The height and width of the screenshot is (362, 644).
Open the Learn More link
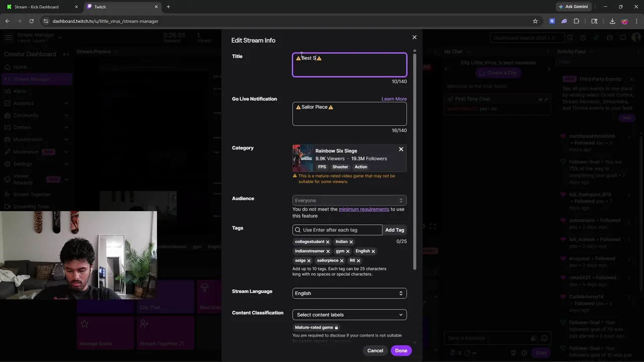pyautogui.click(x=394, y=99)
